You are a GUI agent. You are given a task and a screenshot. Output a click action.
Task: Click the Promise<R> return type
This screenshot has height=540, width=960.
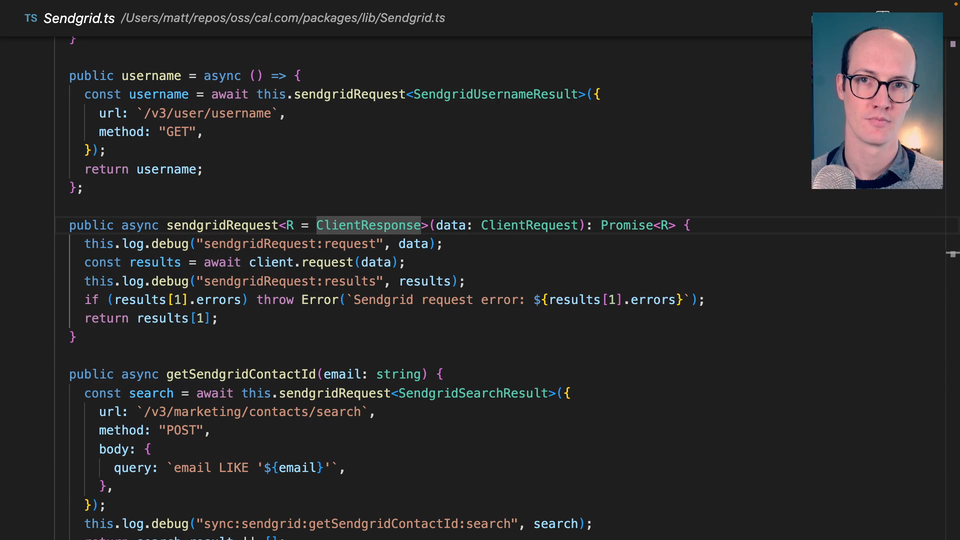[x=638, y=225]
